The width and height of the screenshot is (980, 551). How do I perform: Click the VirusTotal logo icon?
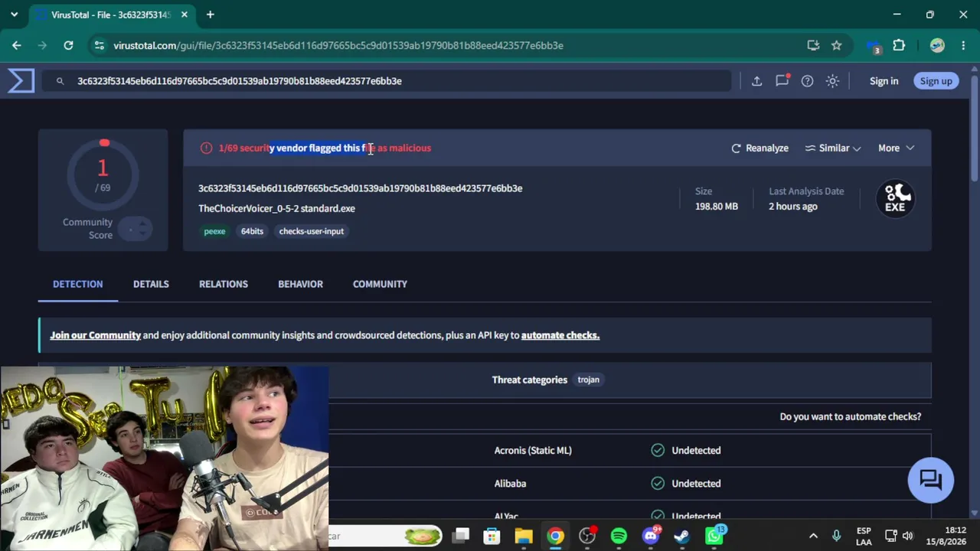tap(21, 80)
